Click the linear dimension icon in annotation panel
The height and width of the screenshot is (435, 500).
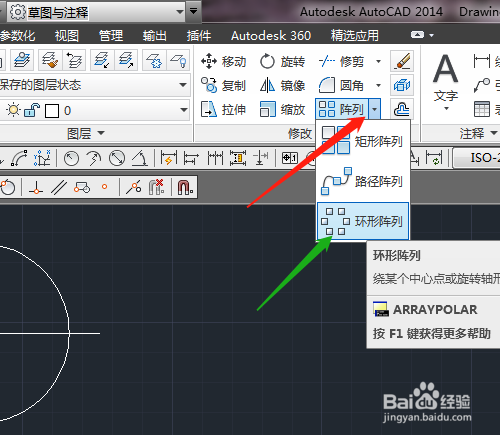coord(482,62)
